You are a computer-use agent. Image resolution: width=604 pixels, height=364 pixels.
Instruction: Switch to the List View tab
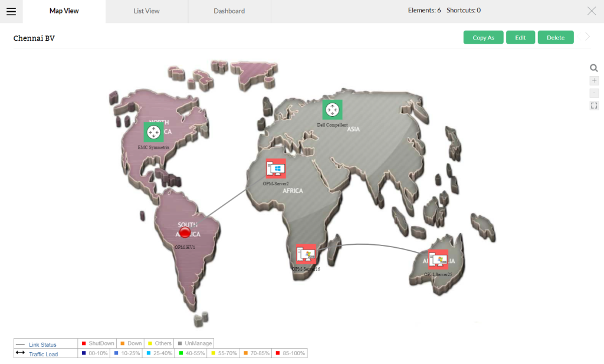click(147, 11)
